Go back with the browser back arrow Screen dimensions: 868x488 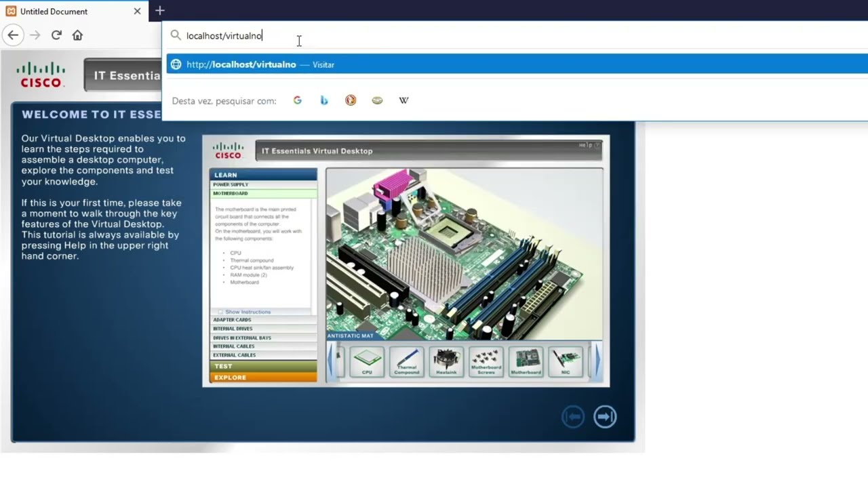pyautogui.click(x=13, y=35)
